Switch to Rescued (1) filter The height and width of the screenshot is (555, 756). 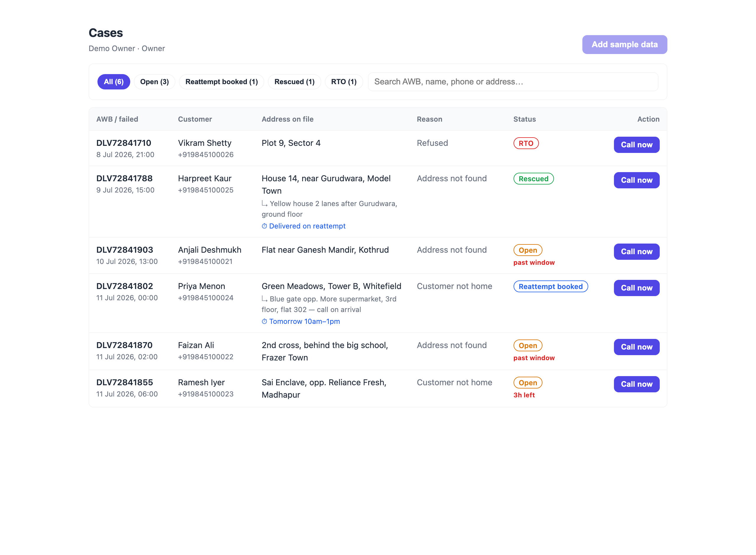coord(294,82)
